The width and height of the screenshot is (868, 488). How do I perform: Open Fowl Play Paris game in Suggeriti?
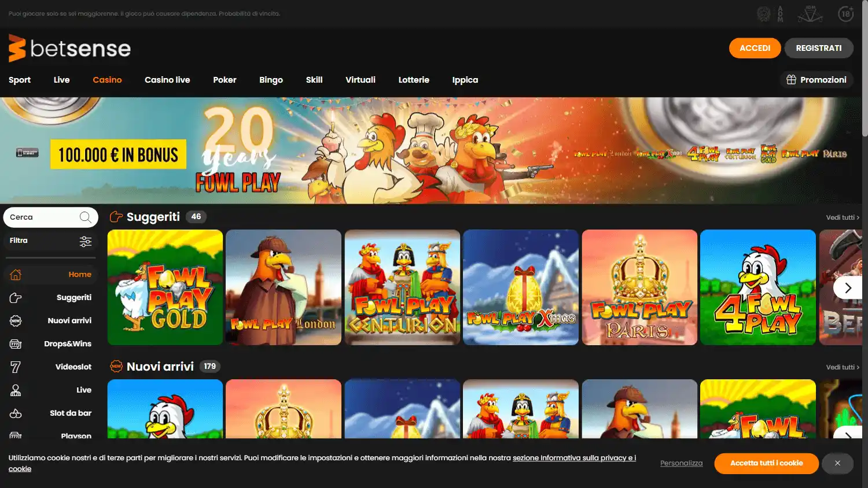pyautogui.click(x=639, y=287)
